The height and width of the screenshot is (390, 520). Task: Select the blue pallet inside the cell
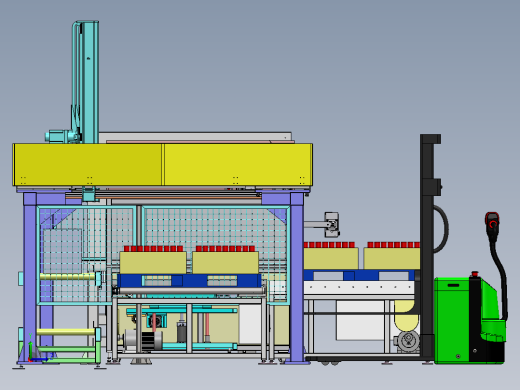(x=189, y=281)
